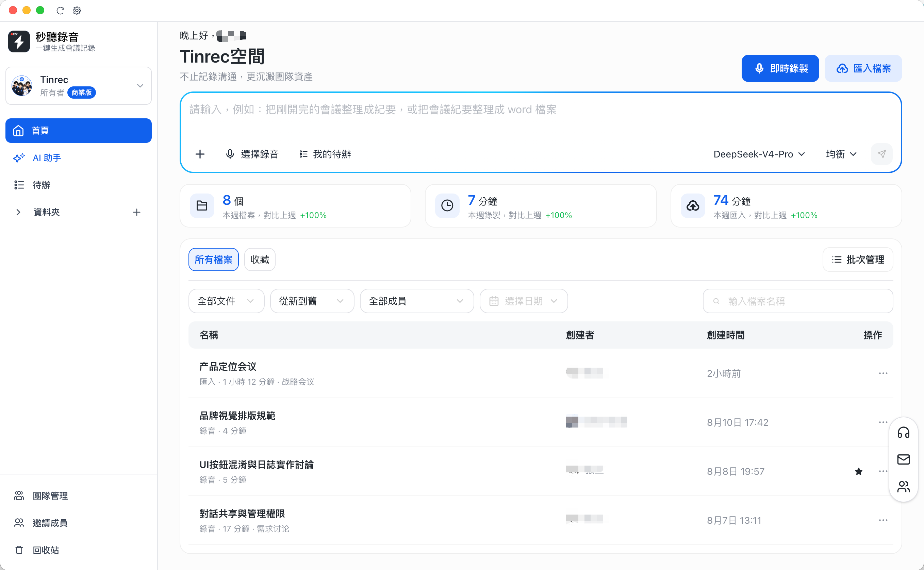Open settings via the gear icon
The width and height of the screenshot is (924, 570).
pyautogui.click(x=77, y=11)
